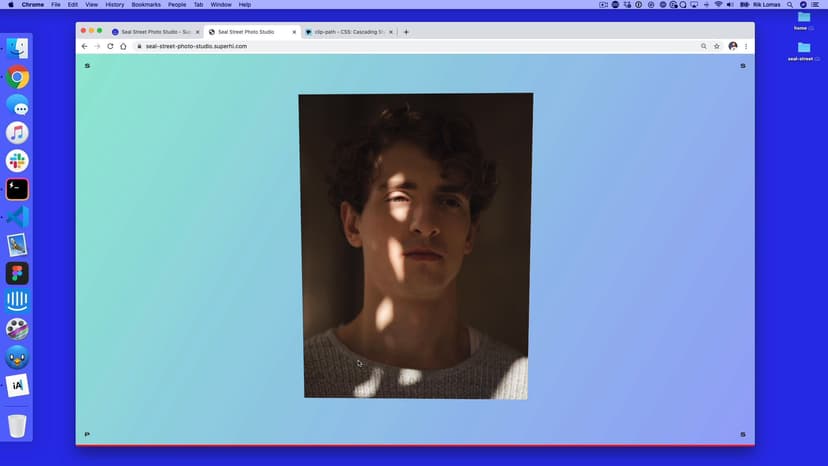Open a new browser tab
This screenshot has height=466, width=828.
pos(406,32)
